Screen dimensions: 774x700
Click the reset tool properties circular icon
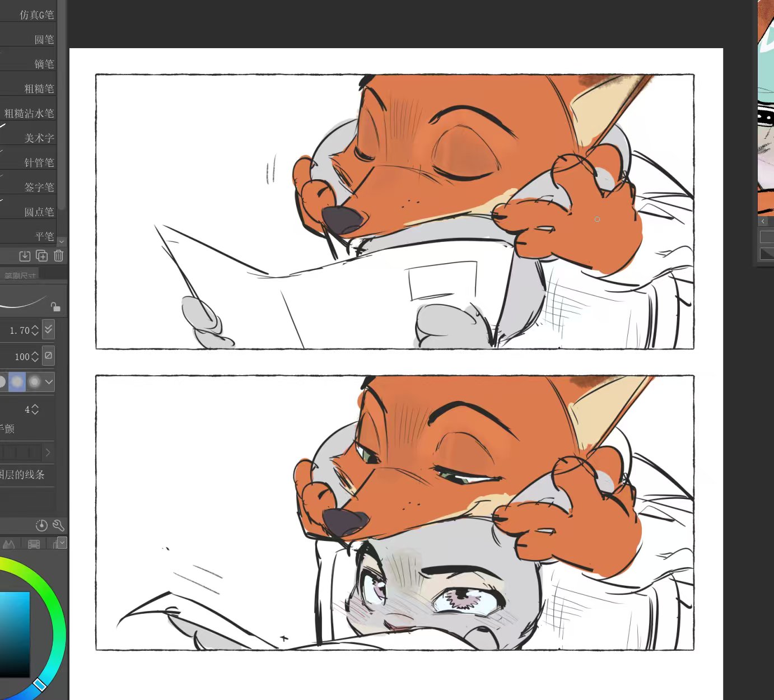point(41,525)
